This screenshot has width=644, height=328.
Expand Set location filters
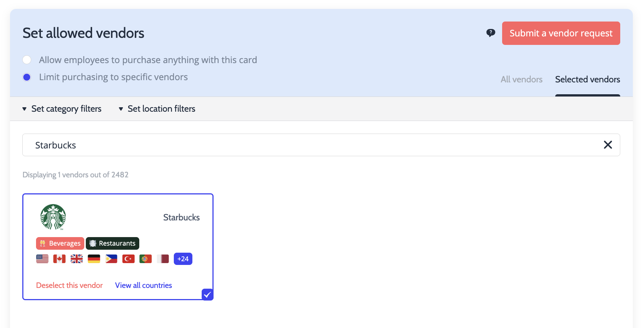[x=157, y=109]
